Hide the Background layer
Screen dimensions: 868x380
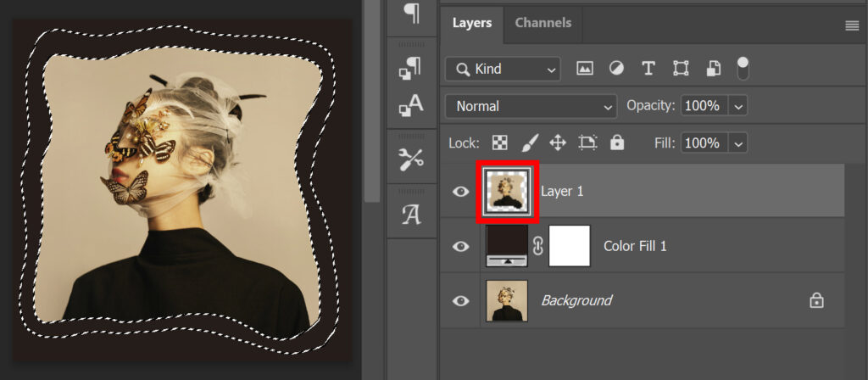[x=460, y=300]
